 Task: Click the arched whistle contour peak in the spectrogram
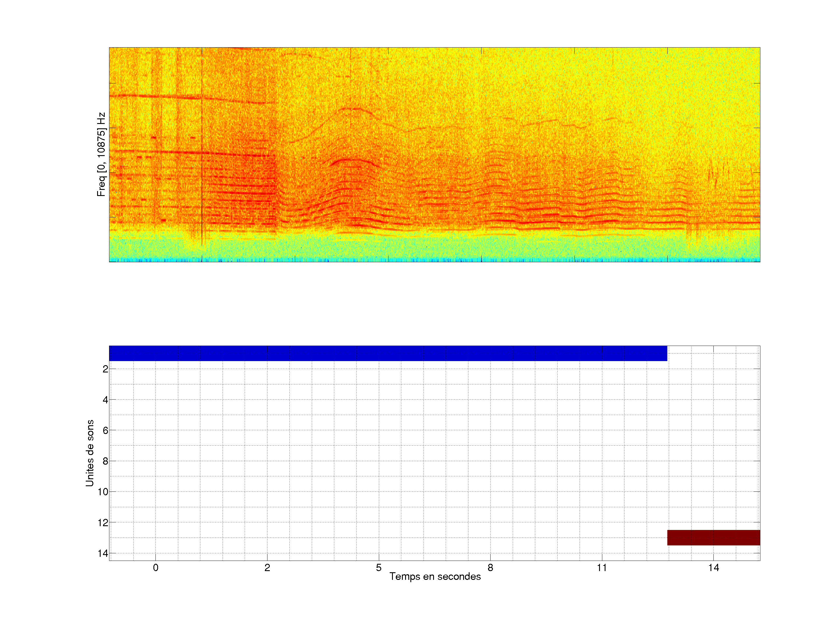(x=351, y=109)
